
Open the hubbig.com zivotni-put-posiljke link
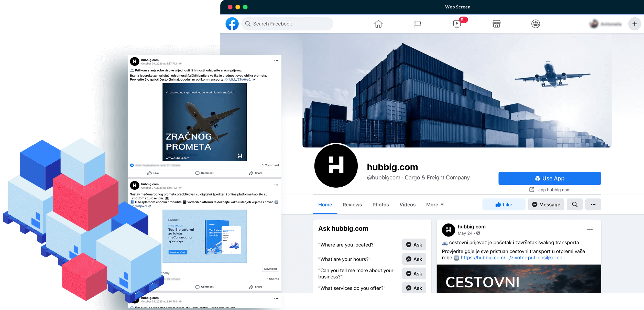pyautogui.click(x=514, y=258)
